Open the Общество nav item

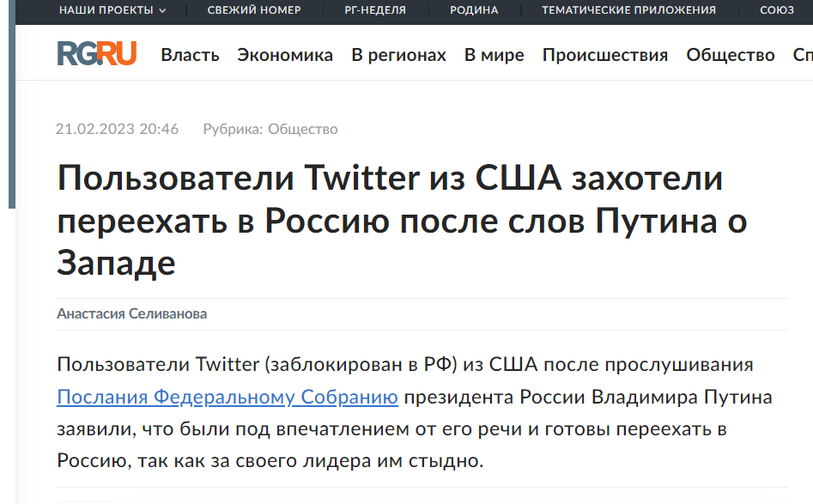click(x=731, y=55)
